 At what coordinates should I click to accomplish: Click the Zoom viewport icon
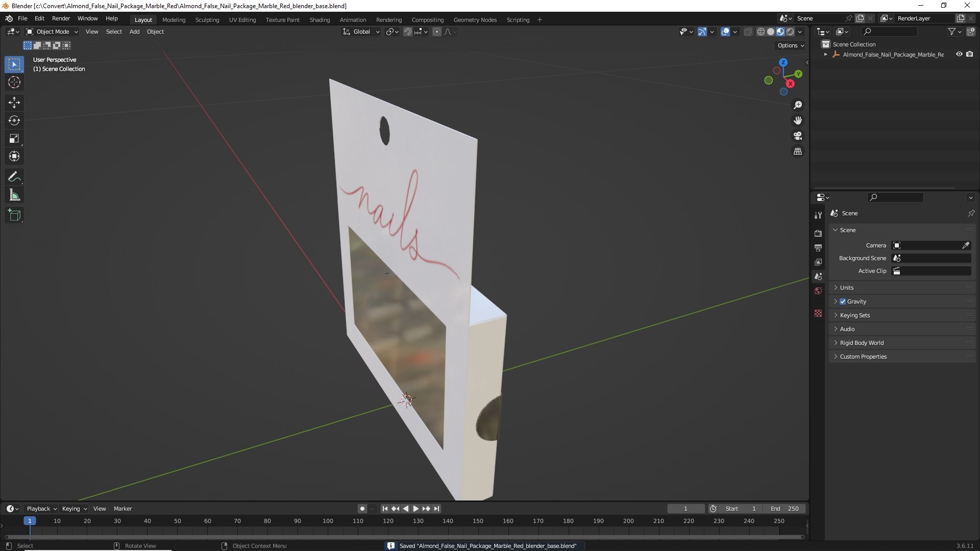(x=798, y=105)
